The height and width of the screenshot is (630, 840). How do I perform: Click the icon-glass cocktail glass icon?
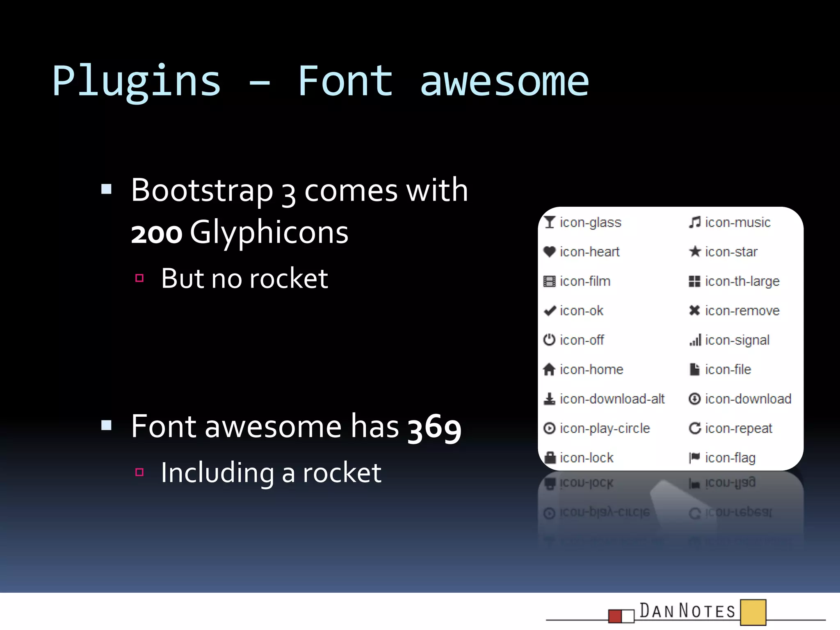[x=550, y=222]
